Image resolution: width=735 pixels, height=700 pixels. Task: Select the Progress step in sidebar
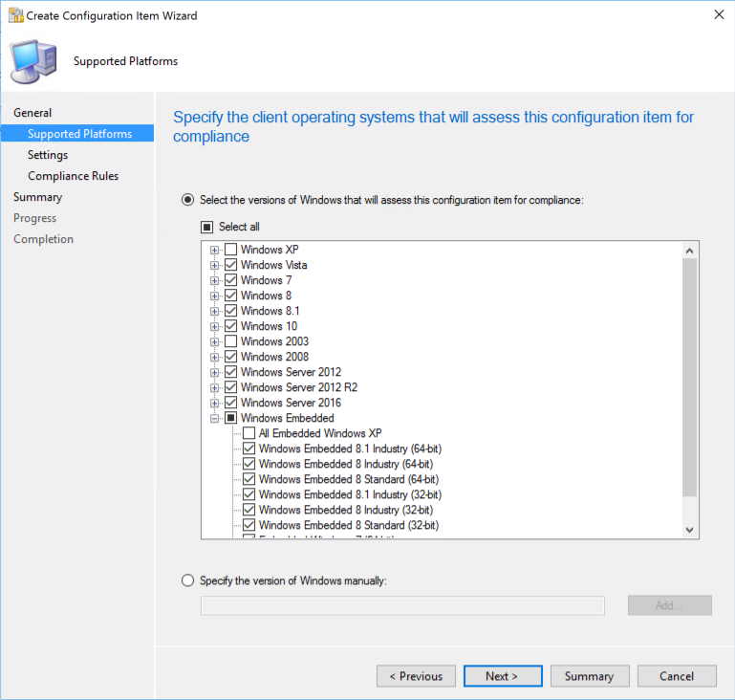pyautogui.click(x=34, y=218)
